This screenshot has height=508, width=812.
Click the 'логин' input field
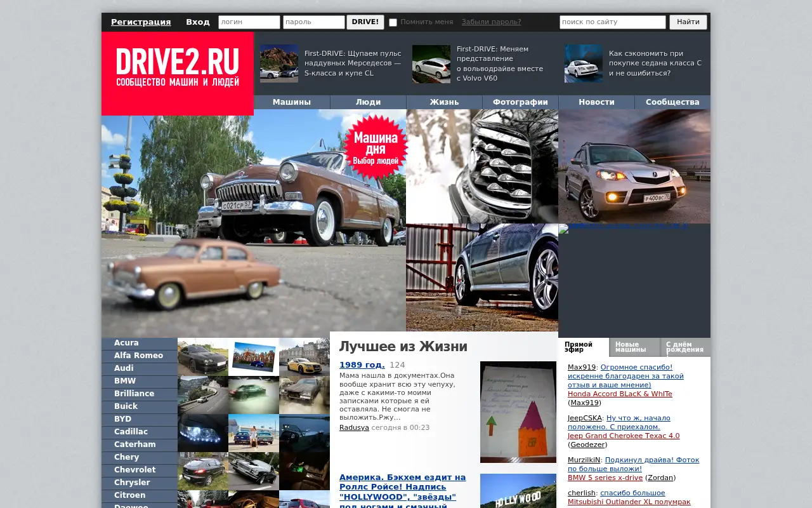(x=249, y=22)
